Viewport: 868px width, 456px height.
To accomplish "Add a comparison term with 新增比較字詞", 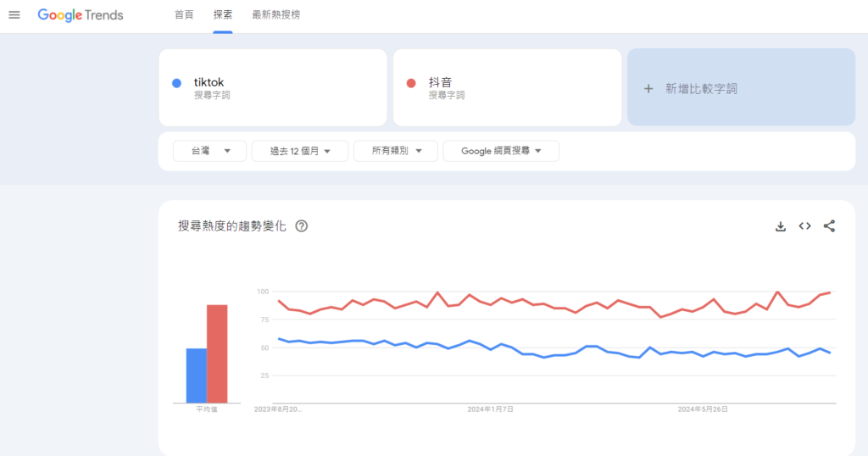I will point(741,87).
